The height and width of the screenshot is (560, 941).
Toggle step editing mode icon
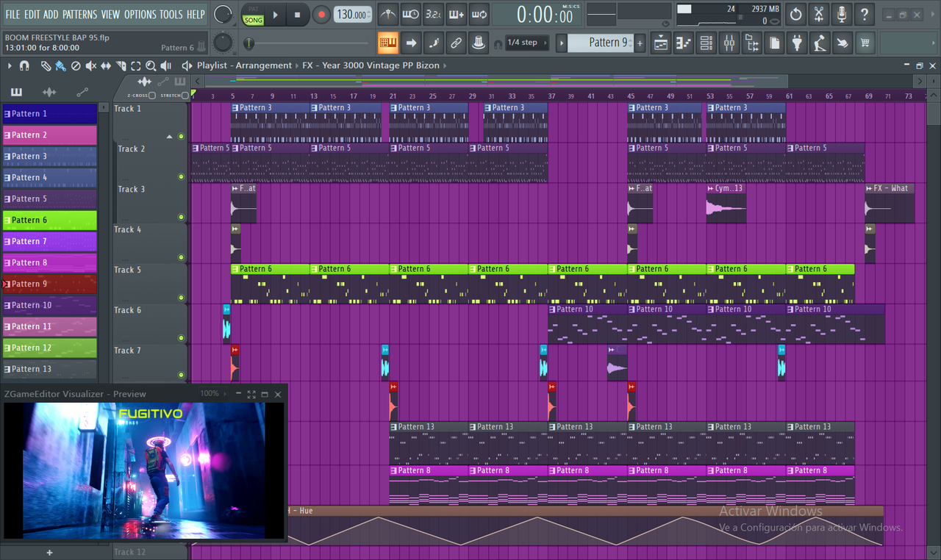tap(434, 43)
